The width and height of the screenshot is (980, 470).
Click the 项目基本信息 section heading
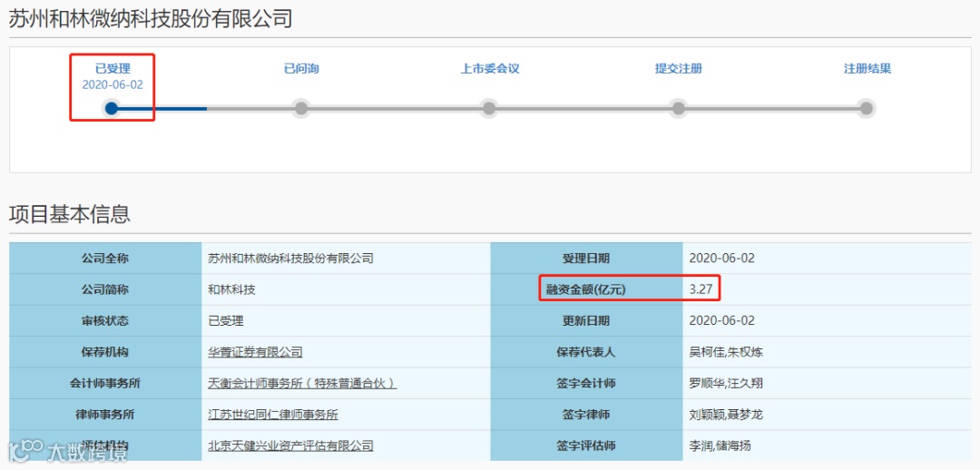click(69, 214)
